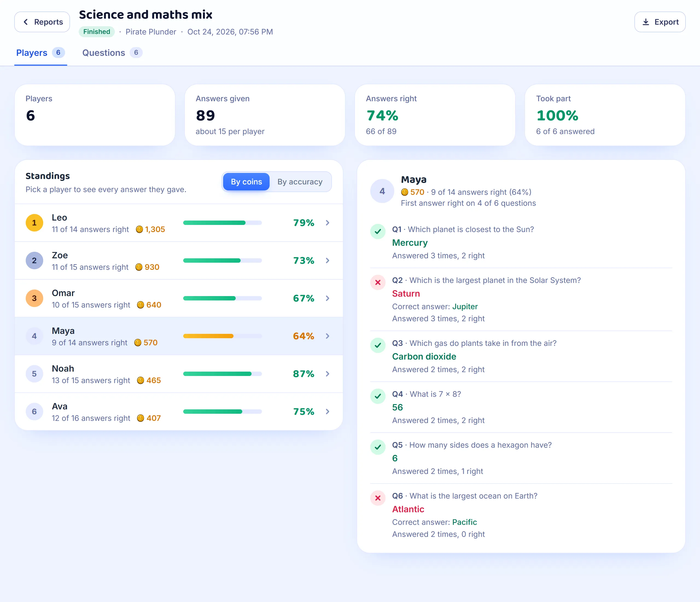The width and height of the screenshot is (700, 602).
Task: Click the count badge on Questions tab
Action: pos(136,53)
